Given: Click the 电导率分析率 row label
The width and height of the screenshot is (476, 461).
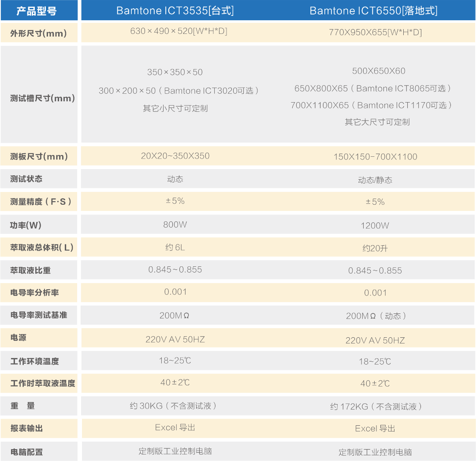Looking at the screenshot, I should click(x=34, y=293).
